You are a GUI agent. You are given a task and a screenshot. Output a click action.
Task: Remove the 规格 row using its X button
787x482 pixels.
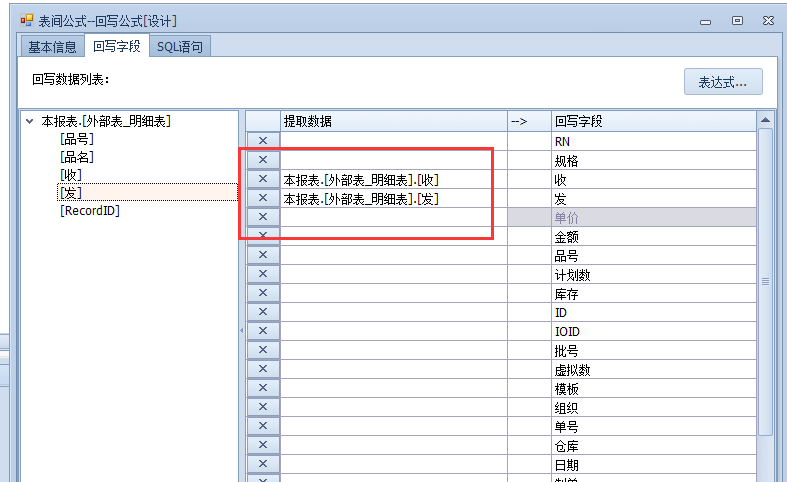pyautogui.click(x=263, y=160)
